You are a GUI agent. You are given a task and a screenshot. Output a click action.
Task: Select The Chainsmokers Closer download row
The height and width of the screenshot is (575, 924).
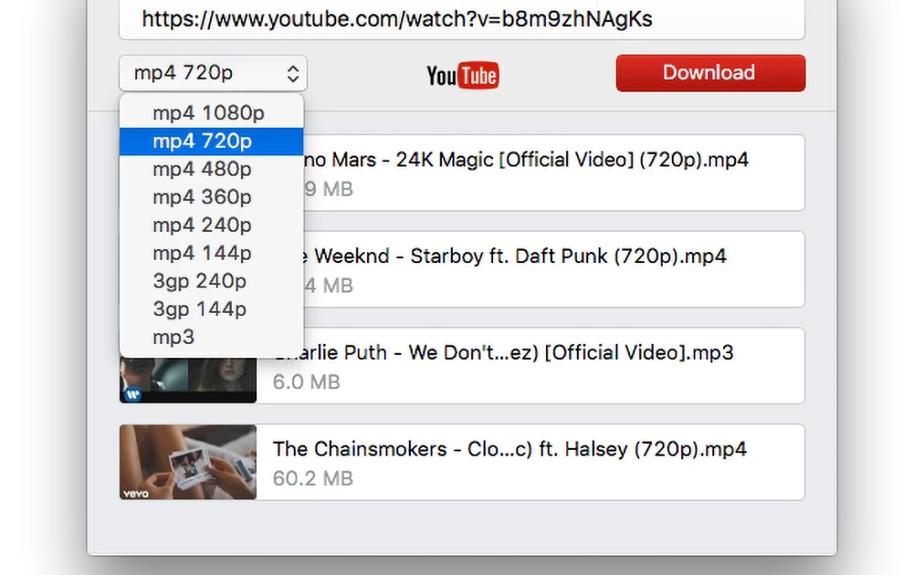529,462
